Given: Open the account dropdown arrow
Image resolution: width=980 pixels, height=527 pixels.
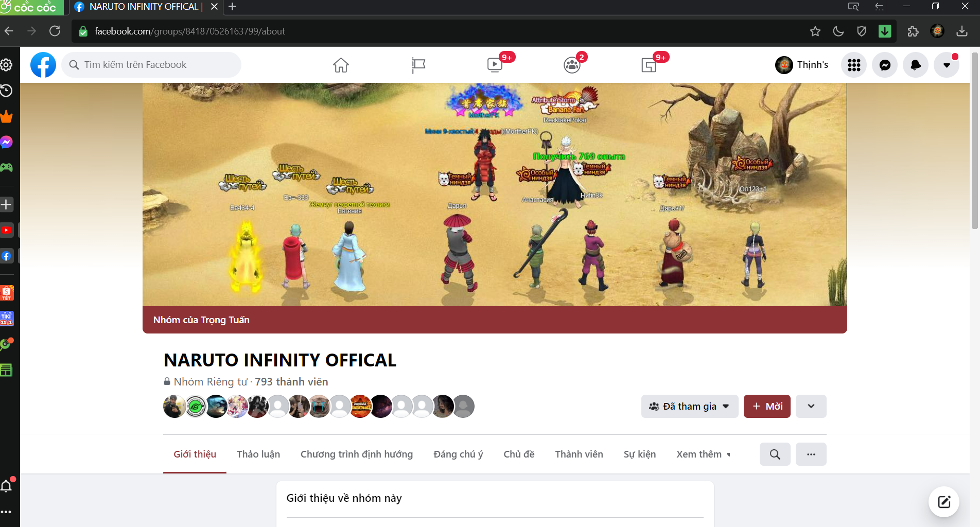Looking at the screenshot, I should [x=947, y=65].
